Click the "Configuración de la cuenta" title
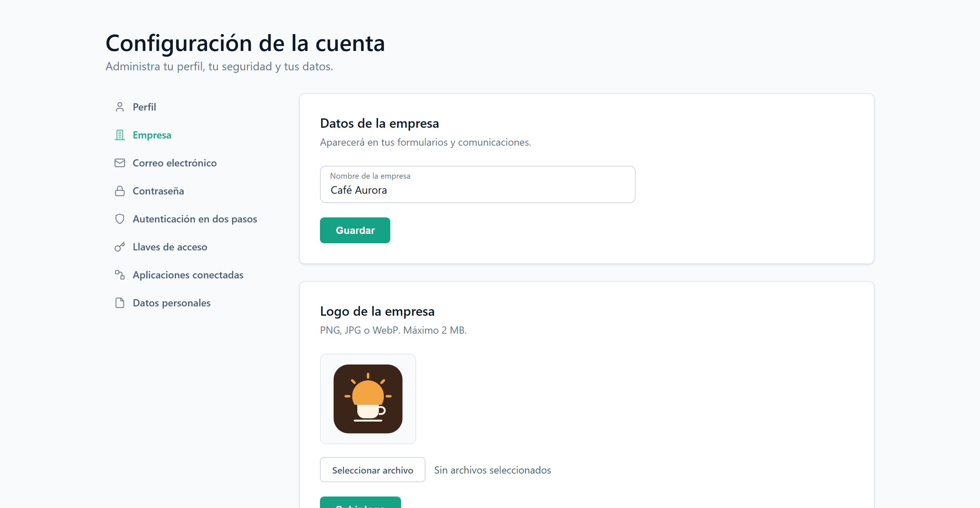The image size is (980, 508). 245,43
